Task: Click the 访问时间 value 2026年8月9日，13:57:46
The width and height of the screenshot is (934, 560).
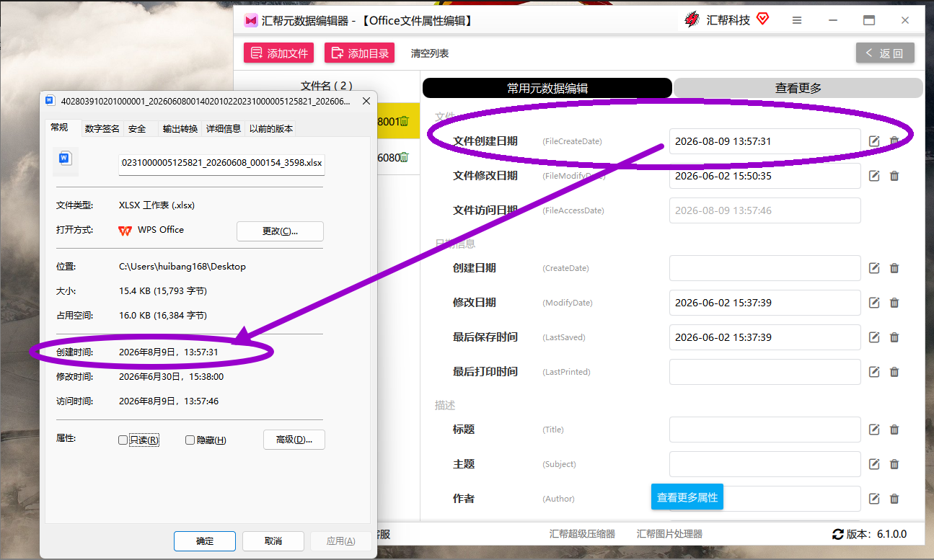Action: point(169,401)
